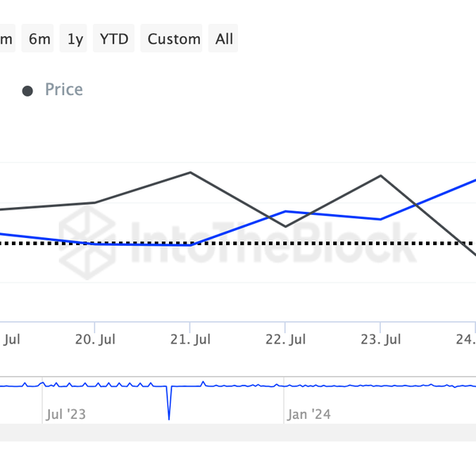The height and width of the screenshot is (476, 476).
Task: Open the Custom date range picker
Action: [x=174, y=38]
